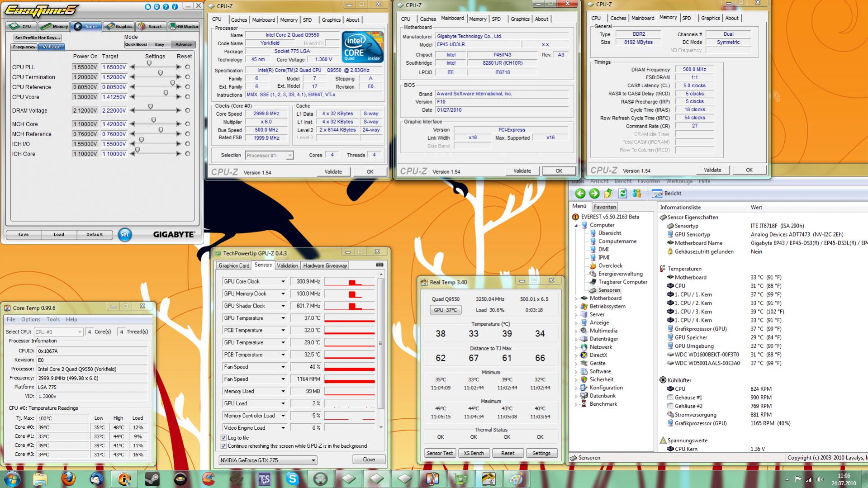Click the MCH Core voltage slider thumb
Image resolution: width=868 pixels, height=488 pixels.
point(154,121)
